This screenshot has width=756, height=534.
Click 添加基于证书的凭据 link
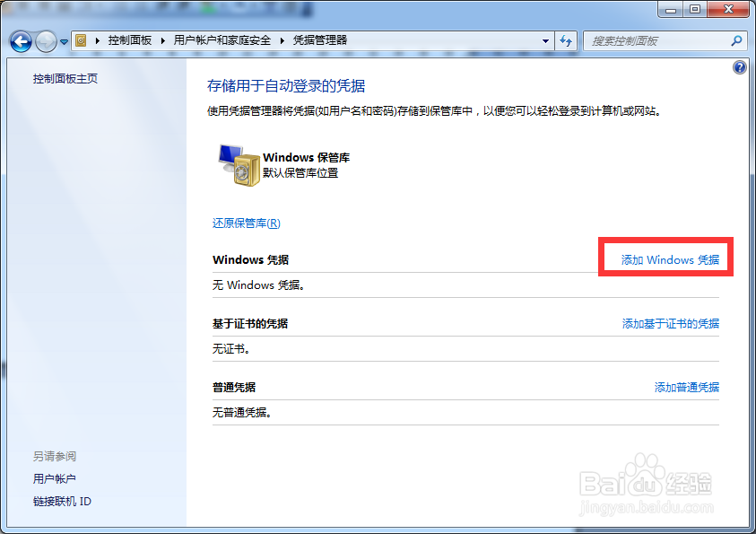670,324
